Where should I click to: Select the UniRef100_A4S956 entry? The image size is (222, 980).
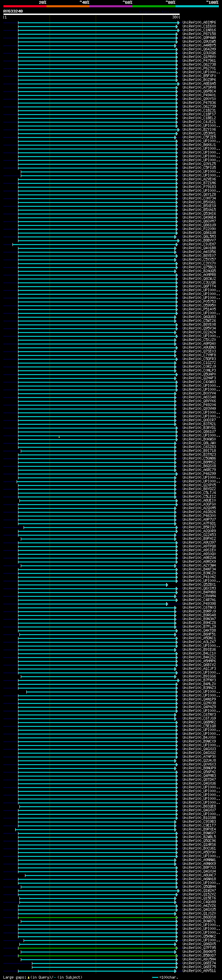(199, 252)
